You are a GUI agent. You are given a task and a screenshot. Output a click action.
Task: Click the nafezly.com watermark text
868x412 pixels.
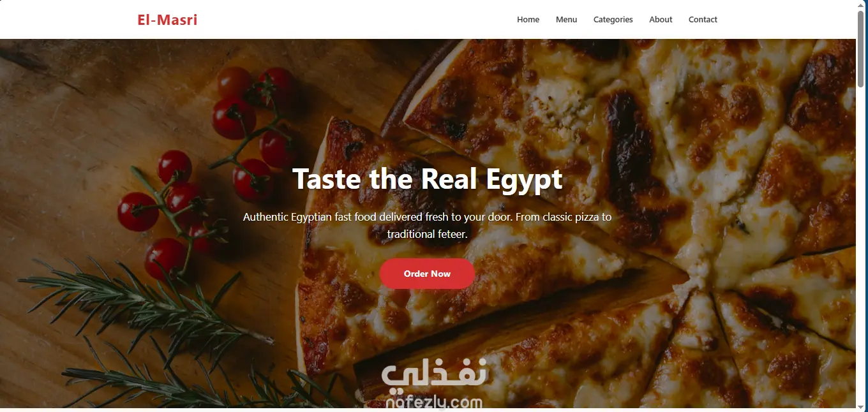(x=434, y=402)
